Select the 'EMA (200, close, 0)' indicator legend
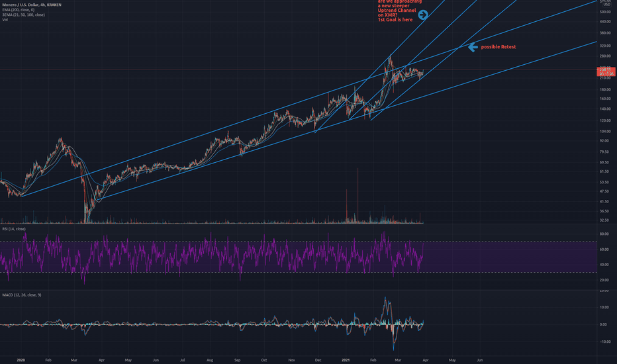 pyautogui.click(x=18, y=10)
